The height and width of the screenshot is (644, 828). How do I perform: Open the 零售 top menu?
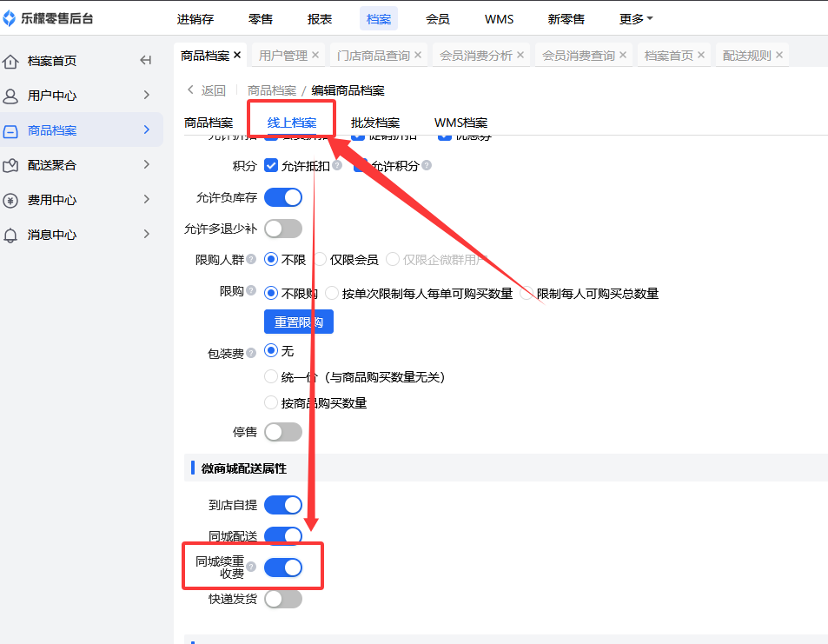coord(261,19)
